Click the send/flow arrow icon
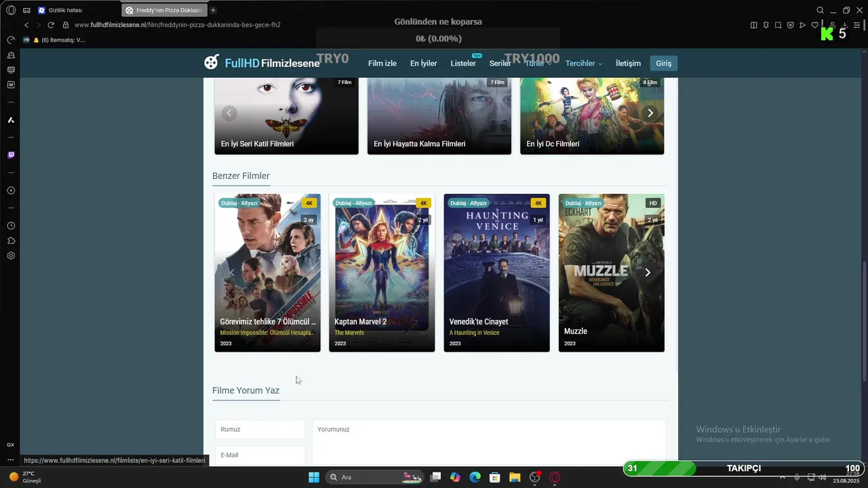This screenshot has width=868, height=488. pos(802,25)
